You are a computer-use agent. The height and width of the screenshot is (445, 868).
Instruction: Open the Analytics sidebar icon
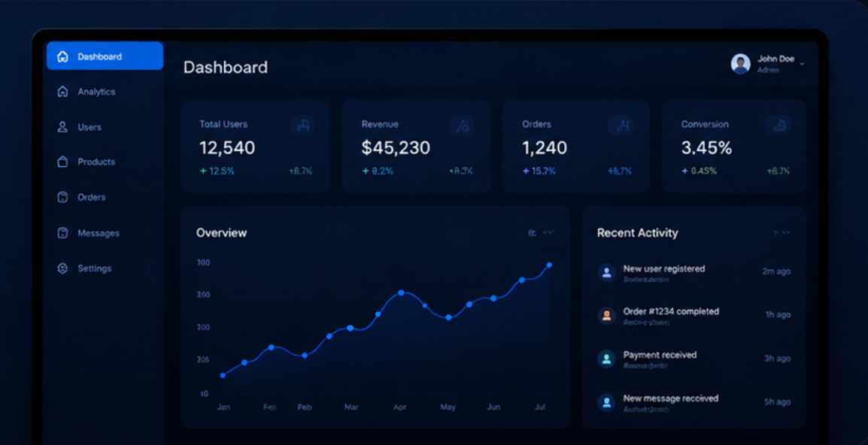coord(62,91)
